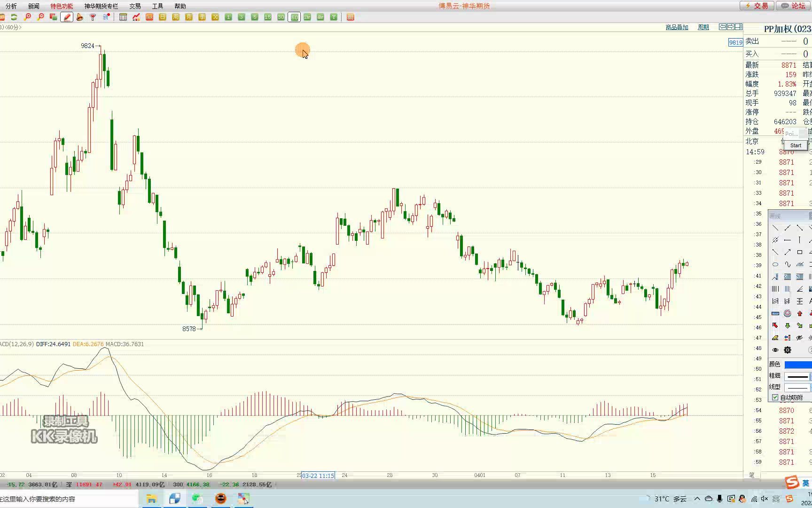Viewport: 812px width, 508px height.
Task: Click the microphone tray icon
Action: [719, 499]
